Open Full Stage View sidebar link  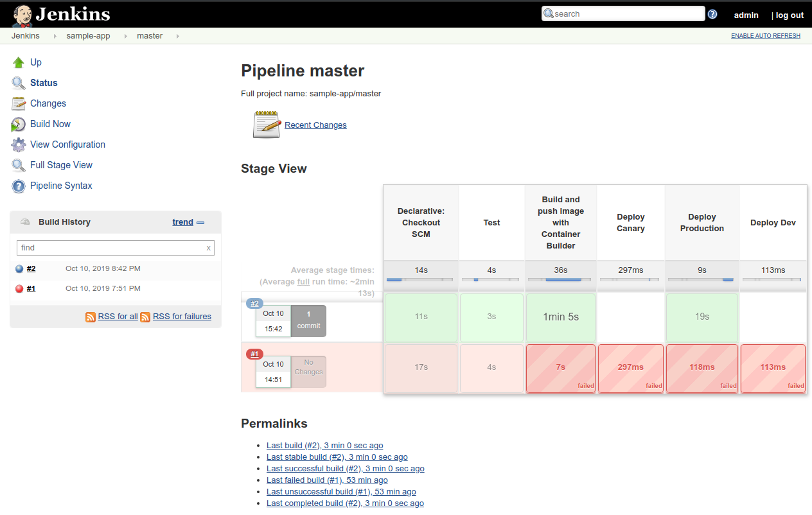(62, 165)
